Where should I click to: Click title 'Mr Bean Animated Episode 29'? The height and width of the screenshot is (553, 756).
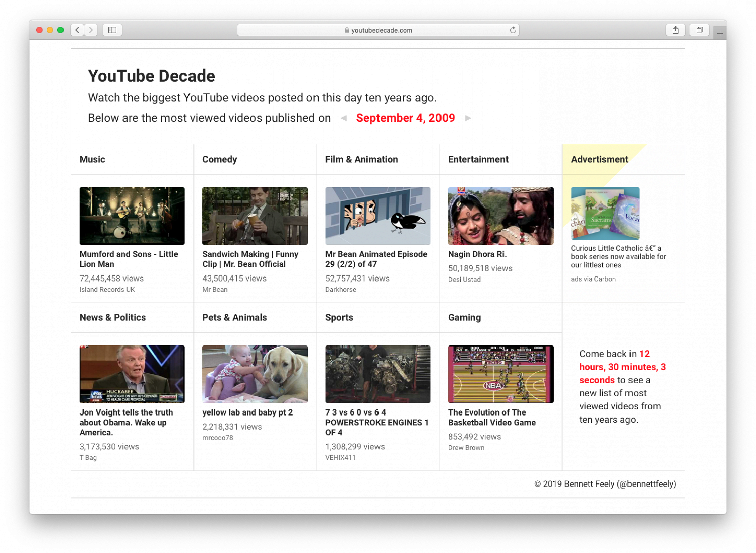[376, 259]
